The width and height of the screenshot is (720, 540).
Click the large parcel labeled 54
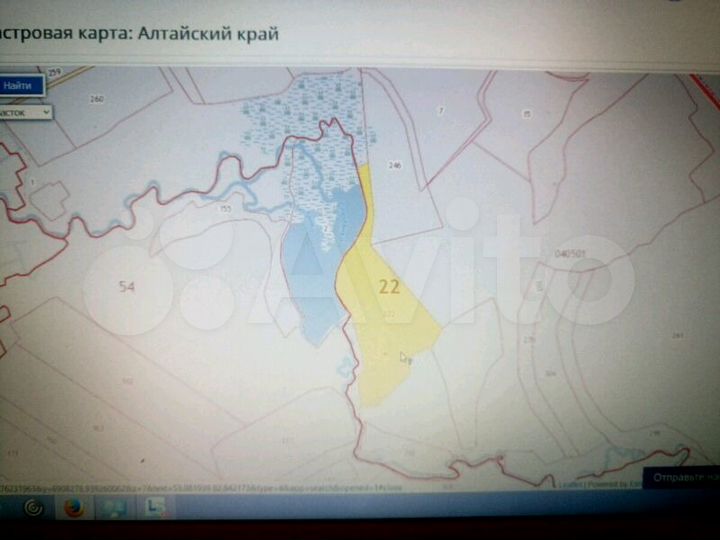coord(126,287)
